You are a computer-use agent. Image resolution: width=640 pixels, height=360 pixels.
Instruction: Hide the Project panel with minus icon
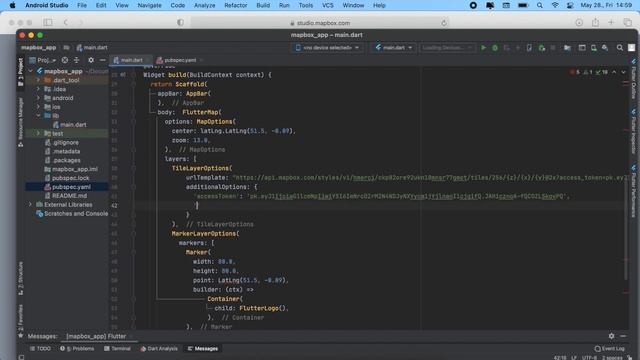pos(102,60)
